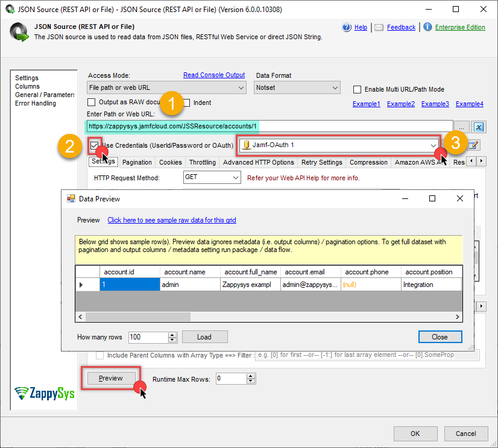Open the Read Console Output link
This screenshot has height=448, width=498.
coord(214,75)
